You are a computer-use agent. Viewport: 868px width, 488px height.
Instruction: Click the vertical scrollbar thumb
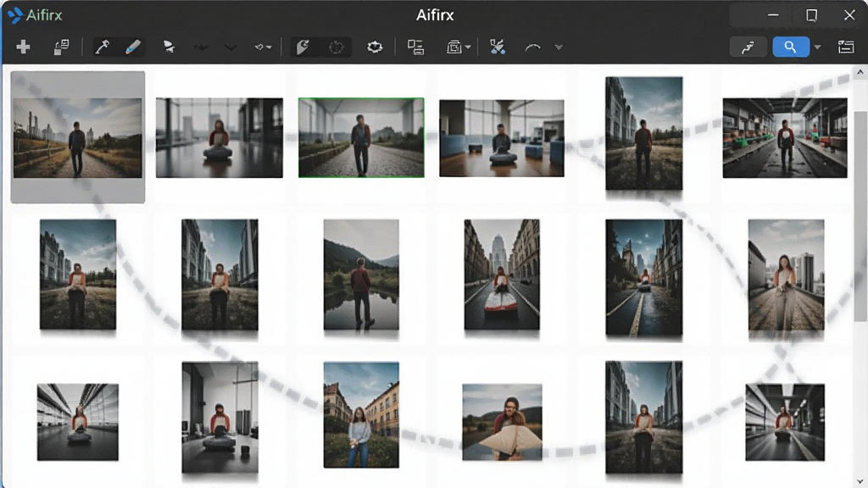coord(860,216)
